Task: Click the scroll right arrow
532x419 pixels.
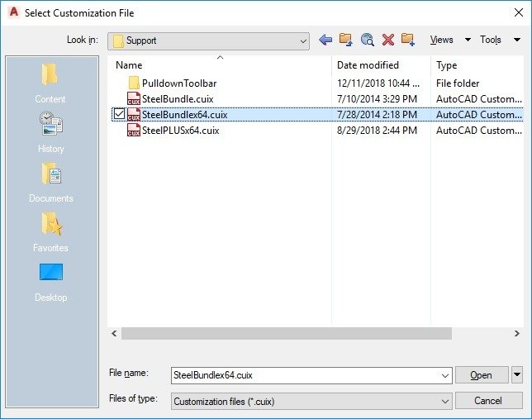Action: pyautogui.click(x=516, y=333)
